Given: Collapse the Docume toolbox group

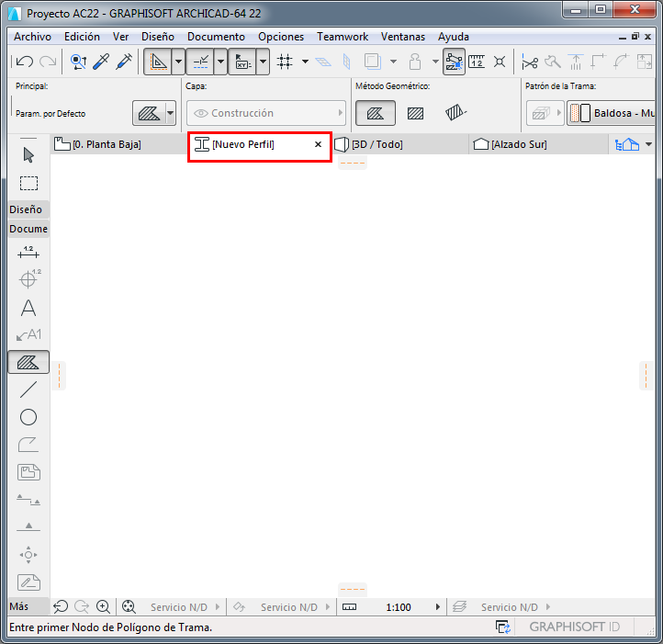Looking at the screenshot, I should tap(28, 229).
